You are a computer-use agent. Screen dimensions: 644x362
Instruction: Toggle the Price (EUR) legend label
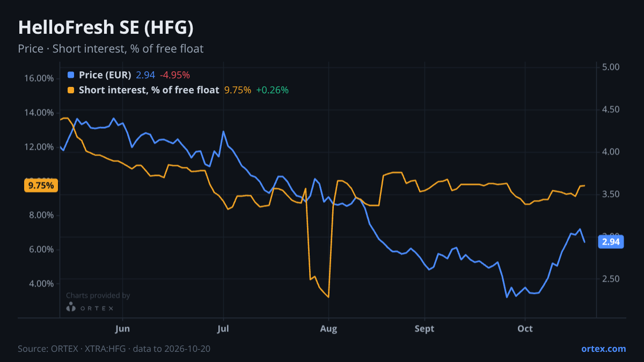[105, 75]
